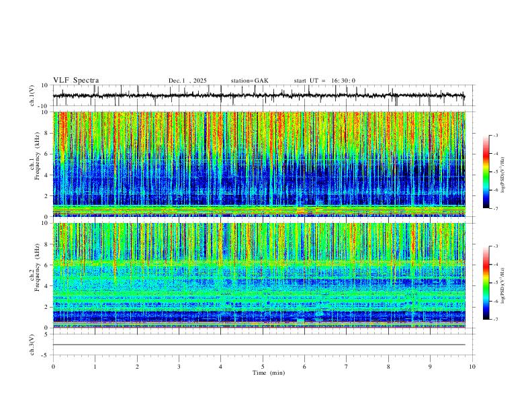532x411 pixels.
Task: Click the "Time (min)" axis label
Action: 269,373
